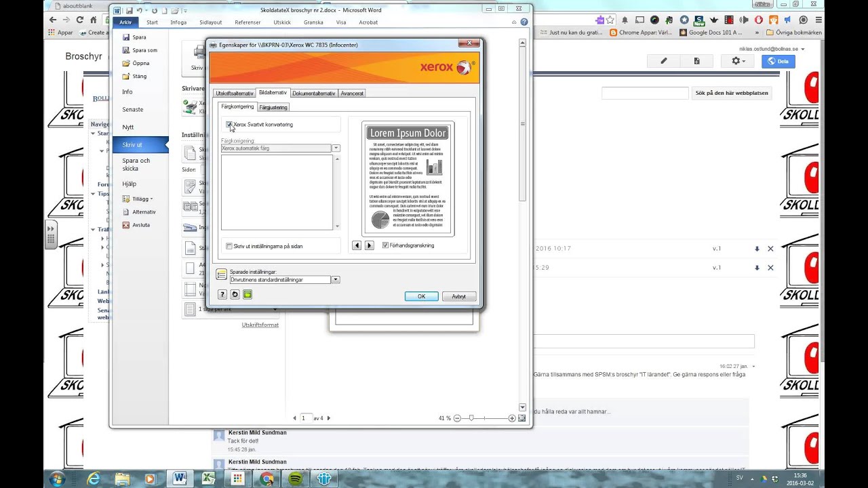Click the Redo icon in Word title bar
868x488 pixels.
point(155,11)
